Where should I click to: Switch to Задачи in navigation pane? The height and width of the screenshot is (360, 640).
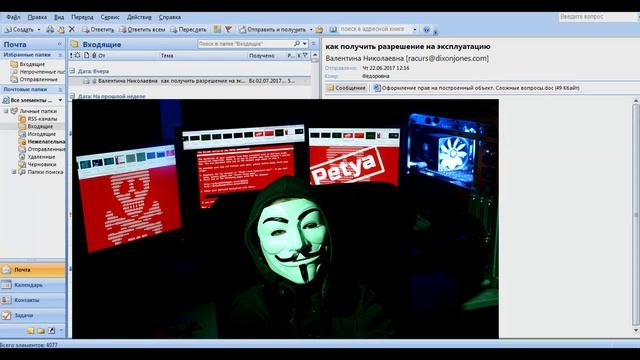[33, 315]
